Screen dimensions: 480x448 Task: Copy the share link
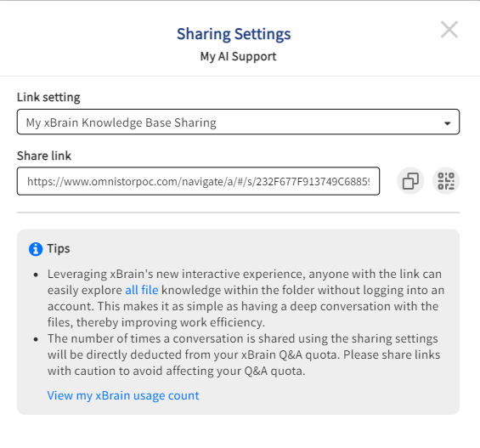pyautogui.click(x=410, y=181)
